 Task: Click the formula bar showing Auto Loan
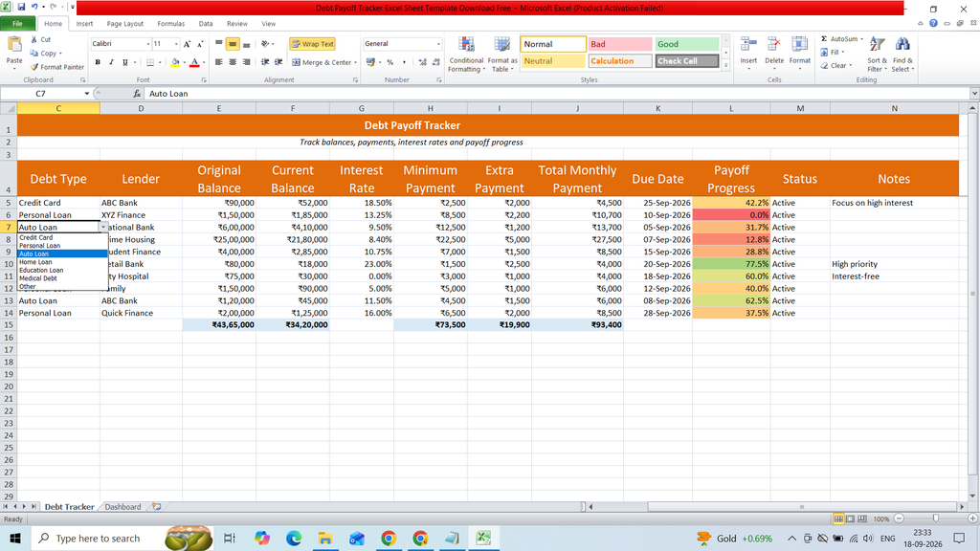pyautogui.click(x=556, y=94)
